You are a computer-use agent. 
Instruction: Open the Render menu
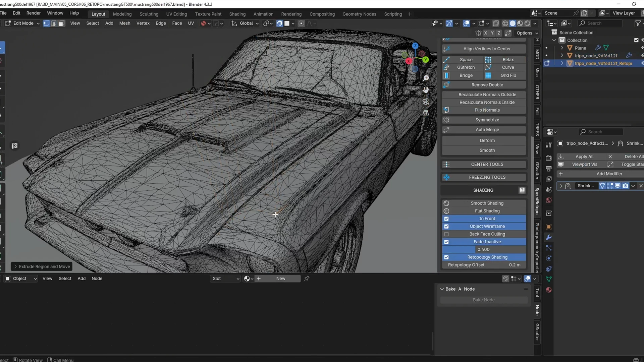click(34, 13)
